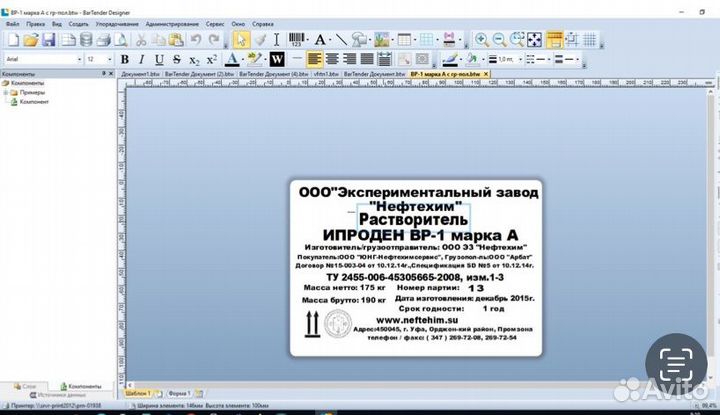Switch to Форма 1 bottom tab
The image size is (720, 415).
click(x=179, y=393)
